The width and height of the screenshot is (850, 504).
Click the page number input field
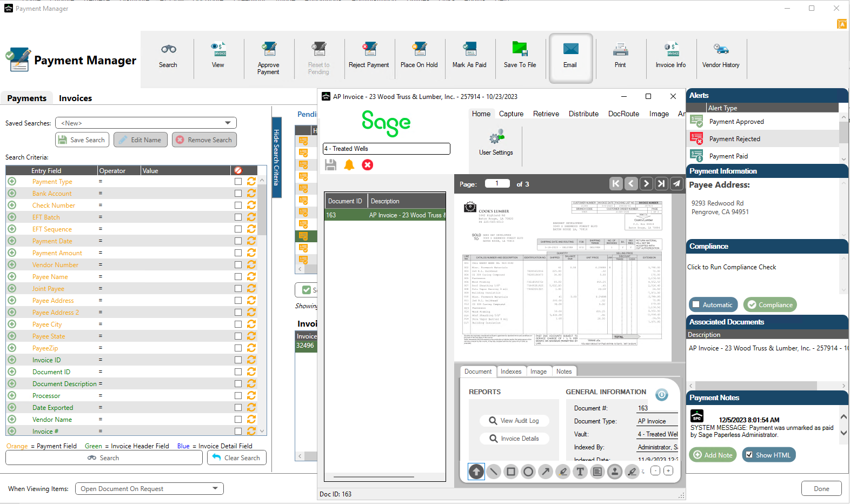497,183
